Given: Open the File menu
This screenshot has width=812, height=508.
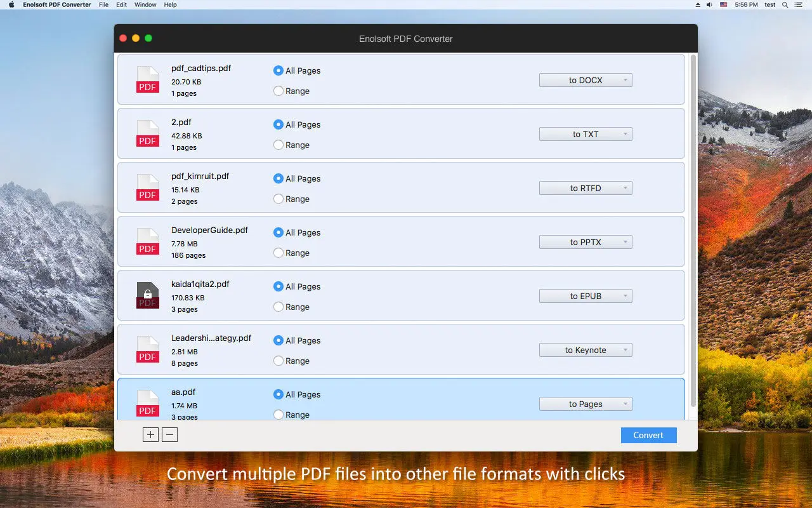Looking at the screenshot, I should point(103,4).
